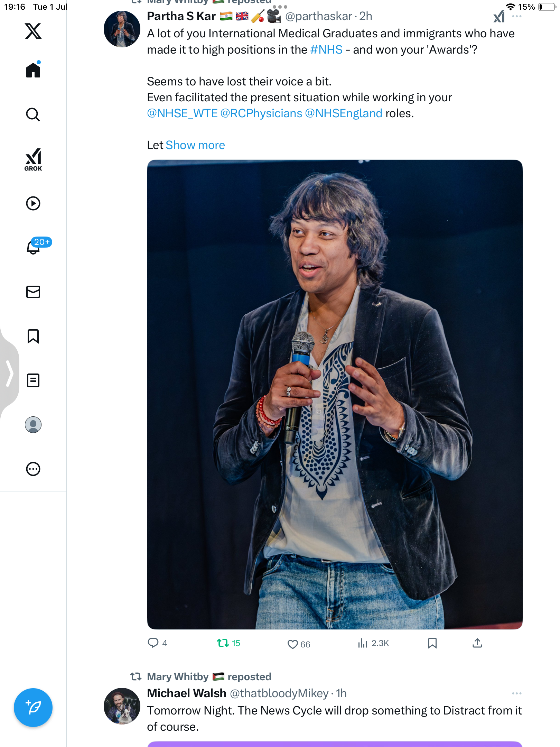Open Bookmarks in the sidebar
This screenshot has height=747, width=560.
33,336
